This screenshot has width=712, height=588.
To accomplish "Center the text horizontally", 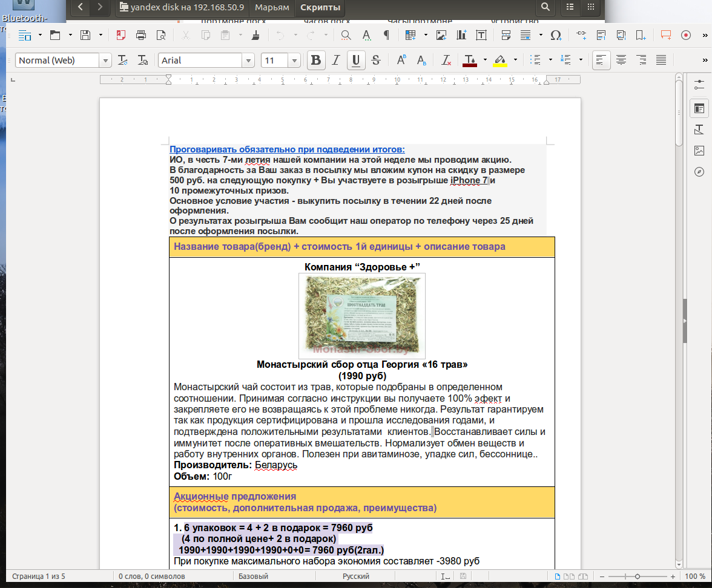I will (x=621, y=60).
